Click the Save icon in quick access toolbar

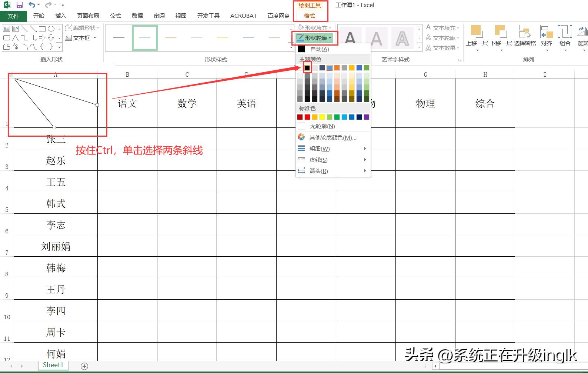(20, 5)
